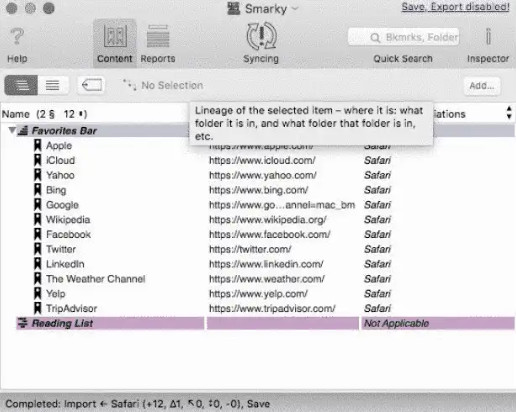The height and width of the screenshot is (412, 516).
Task: Collapse the Favorites Bar folder
Action: click(x=12, y=130)
